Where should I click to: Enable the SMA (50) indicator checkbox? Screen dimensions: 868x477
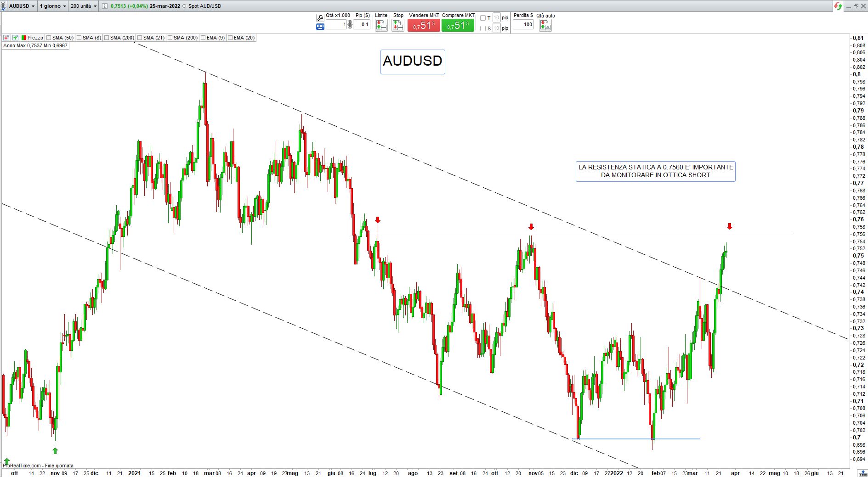coord(49,38)
